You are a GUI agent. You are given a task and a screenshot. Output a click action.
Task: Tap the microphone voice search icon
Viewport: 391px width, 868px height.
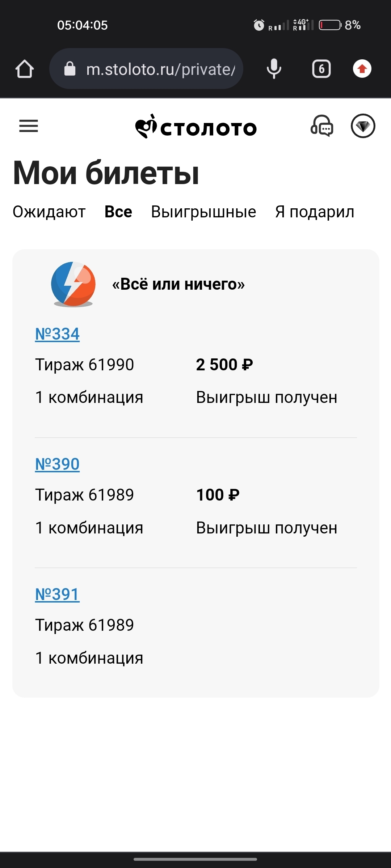coord(274,69)
